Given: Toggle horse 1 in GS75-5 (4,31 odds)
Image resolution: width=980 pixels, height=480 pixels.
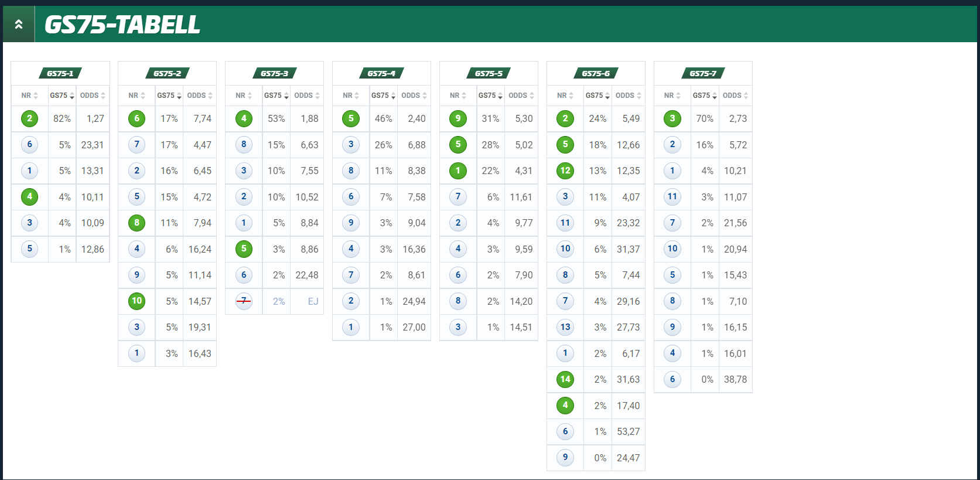Looking at the screenshot, I should (x=458, y=171).
